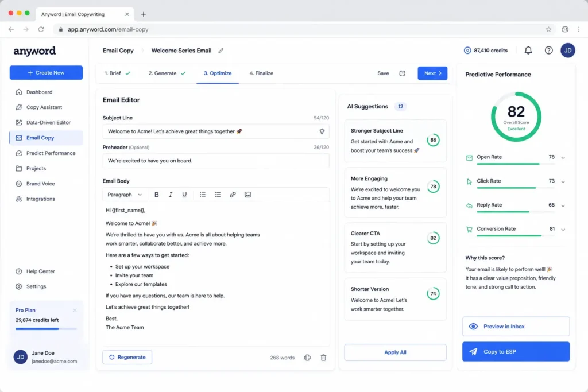Click the Italic formatting icon
Screen dimensions: 588x392
[x=170, y=195]
